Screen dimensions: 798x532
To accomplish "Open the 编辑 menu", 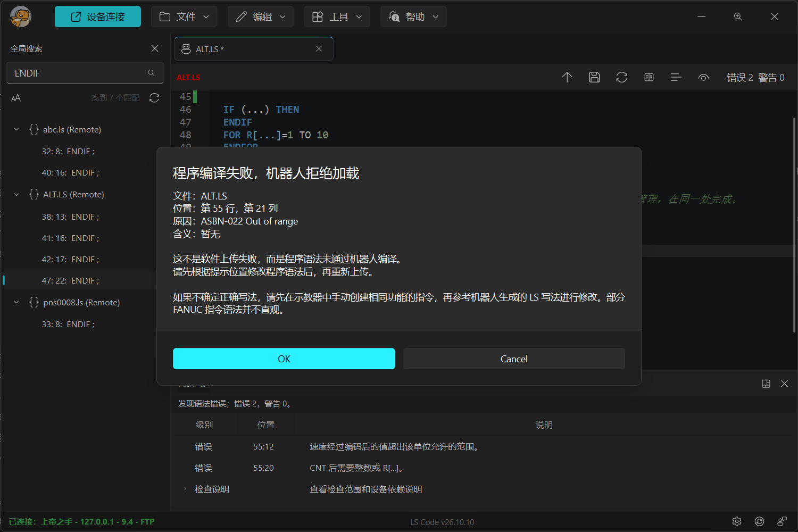I will tap(261, 16).
